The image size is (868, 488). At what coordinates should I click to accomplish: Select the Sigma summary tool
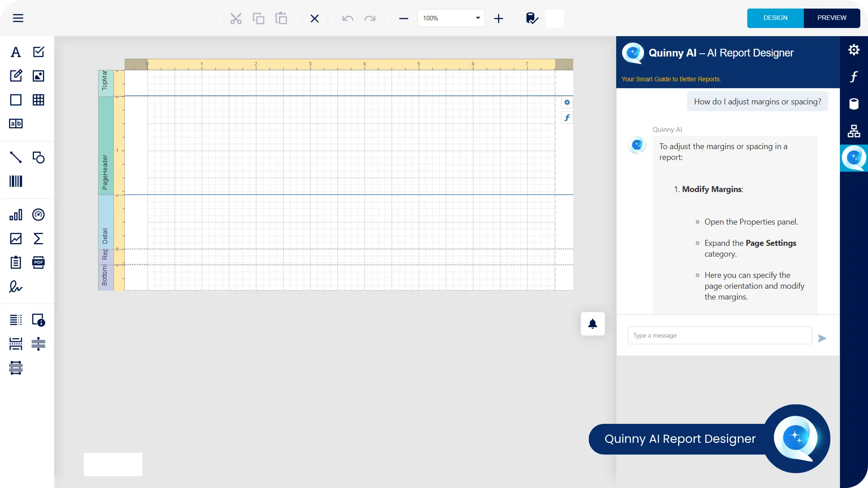(38, 239)
